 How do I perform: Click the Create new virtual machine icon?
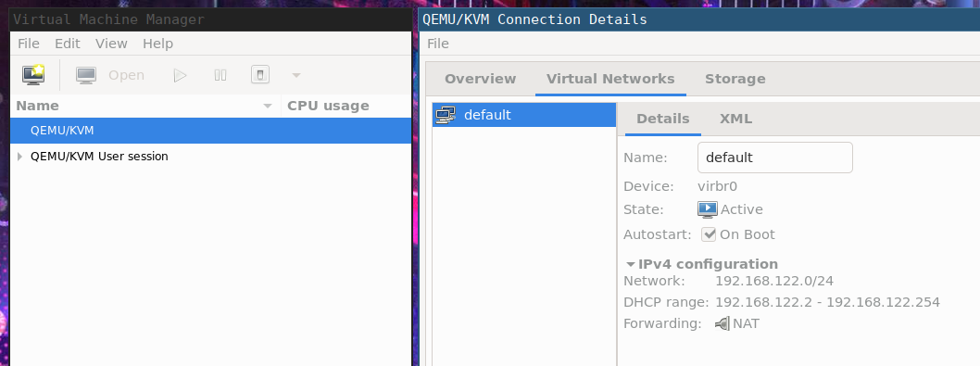(33, 75)
